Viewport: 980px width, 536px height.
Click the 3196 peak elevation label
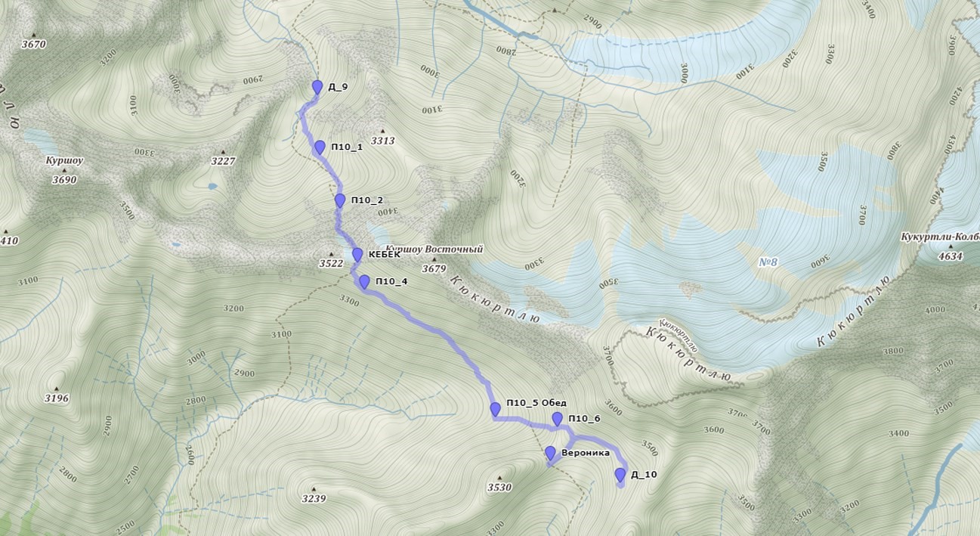(x=57, y=398)
